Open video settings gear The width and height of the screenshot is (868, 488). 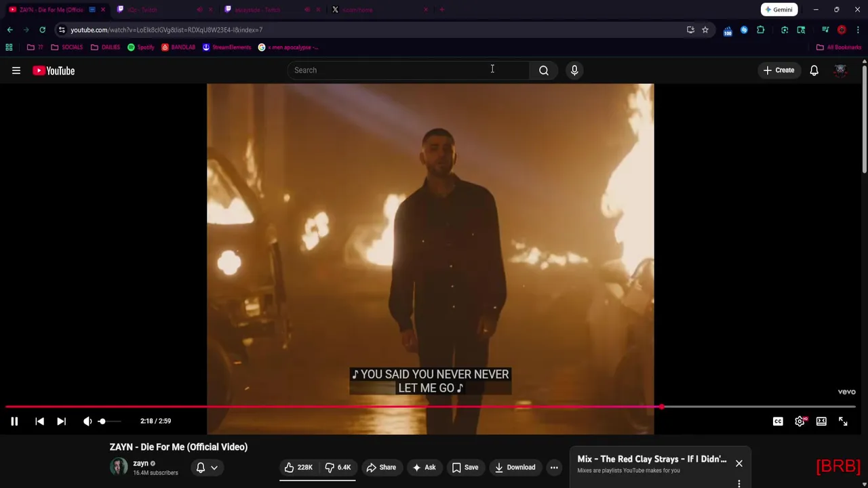coord(800,421)
